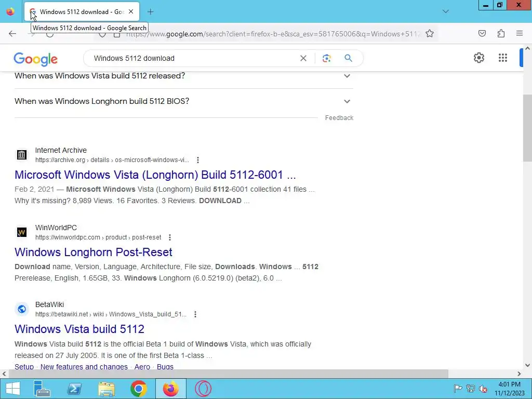Click the muted speaker tray icon
The image size is (532, 399).
483,389
